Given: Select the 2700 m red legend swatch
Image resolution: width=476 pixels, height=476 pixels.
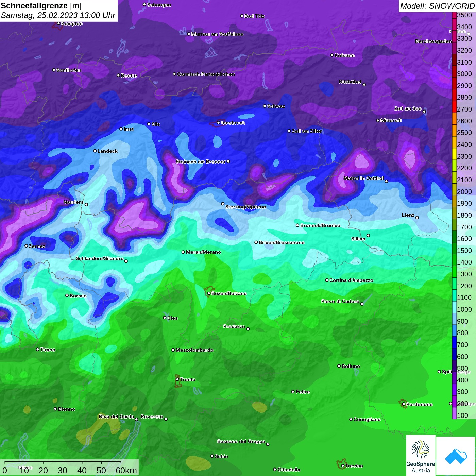Looking at the screenshot, I should [454, 107].
